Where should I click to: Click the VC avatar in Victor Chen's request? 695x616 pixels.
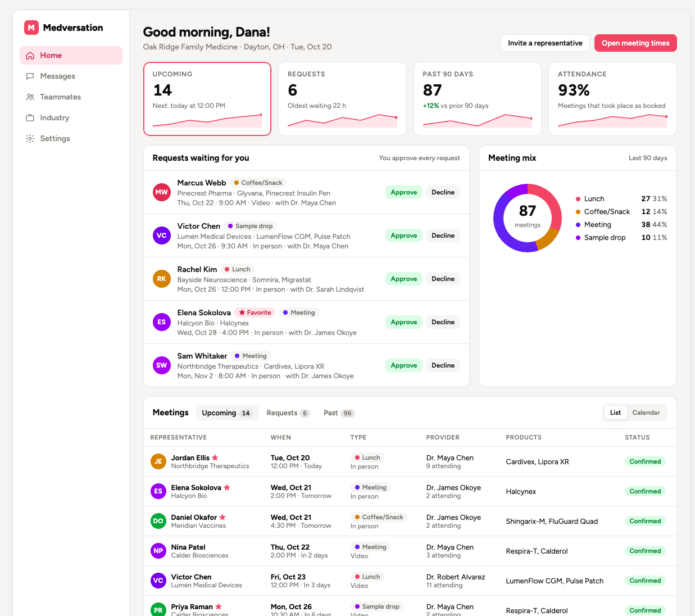(162, 235)
